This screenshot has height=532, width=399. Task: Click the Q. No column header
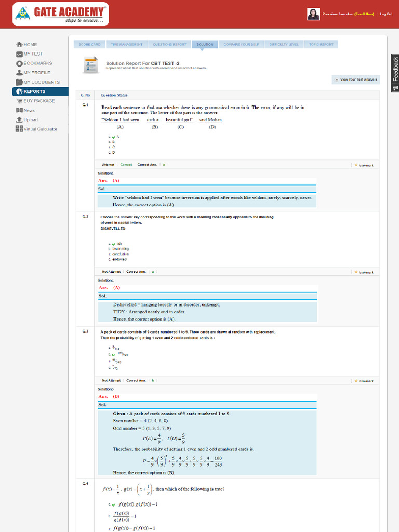pos(85,95)
